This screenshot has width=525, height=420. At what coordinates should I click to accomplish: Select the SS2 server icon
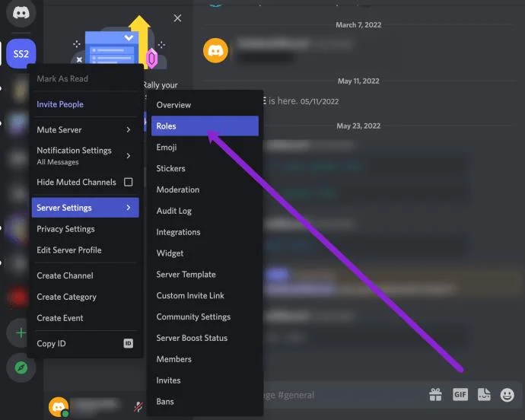click(21, 53)
